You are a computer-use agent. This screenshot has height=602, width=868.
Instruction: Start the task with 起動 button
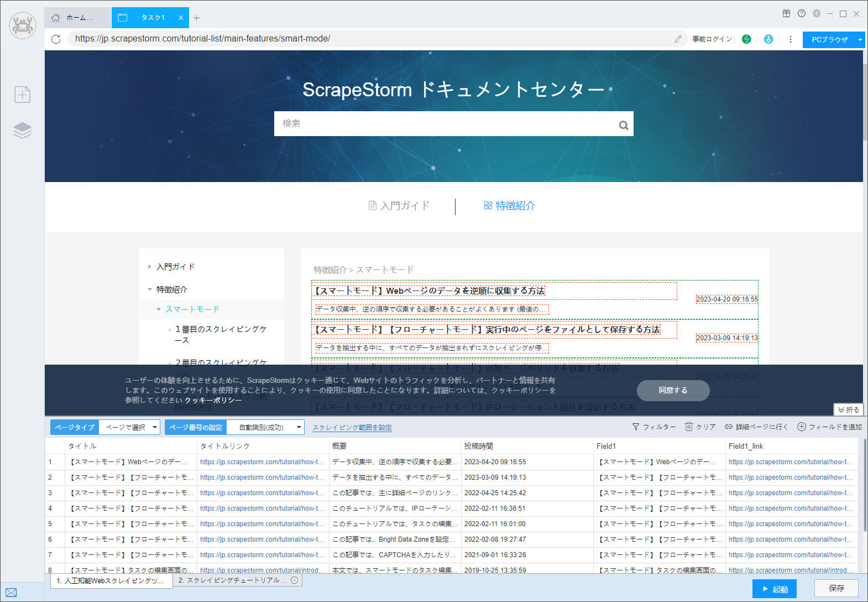(x=774, y=589)
